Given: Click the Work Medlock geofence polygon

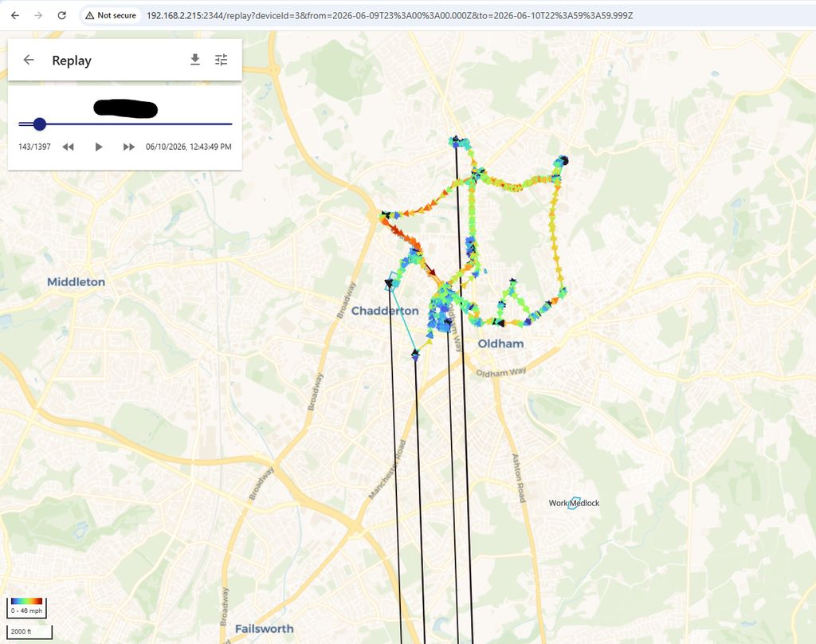Looking at the screenshot, I should [574, 503].
